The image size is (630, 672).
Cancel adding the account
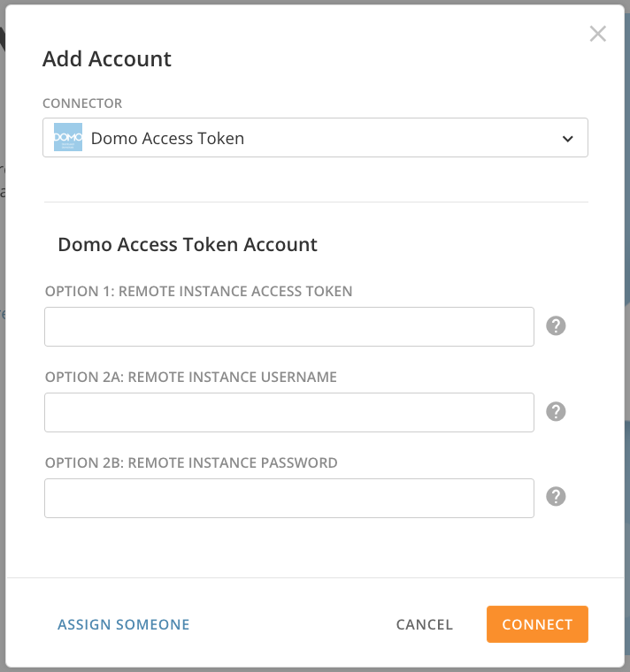pyautogui.click(x=425, y=624)
